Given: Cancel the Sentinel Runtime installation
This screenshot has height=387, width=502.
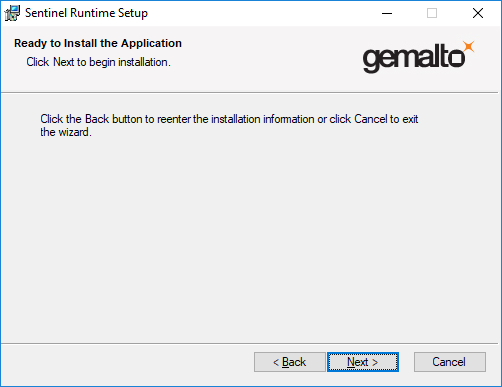Looking at the screenshot, I should click(450, 362).
